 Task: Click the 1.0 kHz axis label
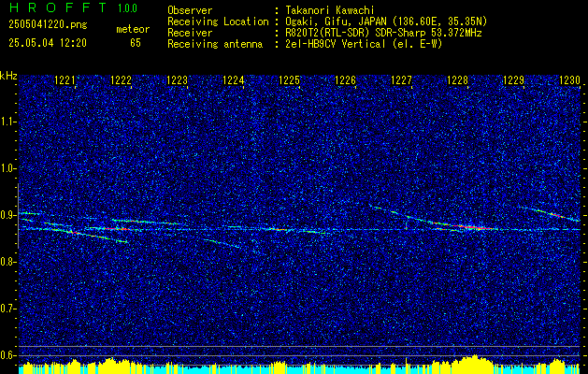(7, 169)
